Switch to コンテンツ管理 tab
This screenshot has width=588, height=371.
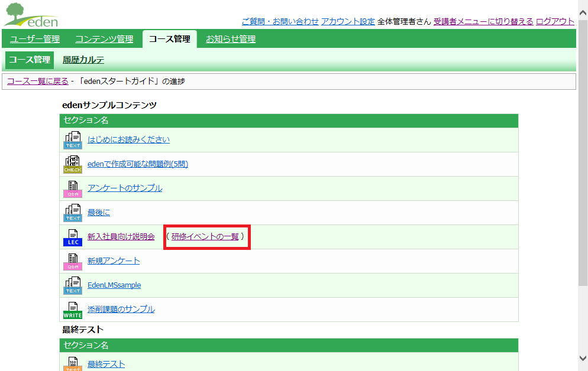click(x=104, y=39)
